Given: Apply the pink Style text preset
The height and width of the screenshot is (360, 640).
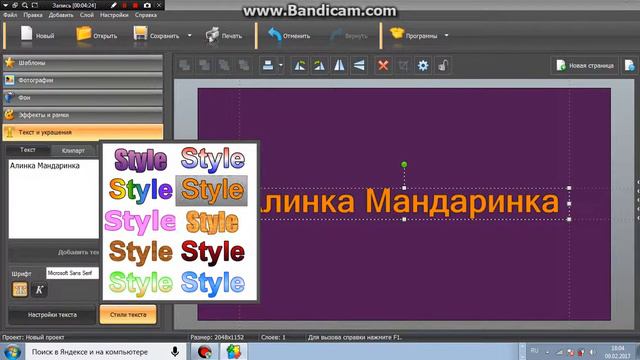Looking at the screenshot, I should click(x=140, y=222).
